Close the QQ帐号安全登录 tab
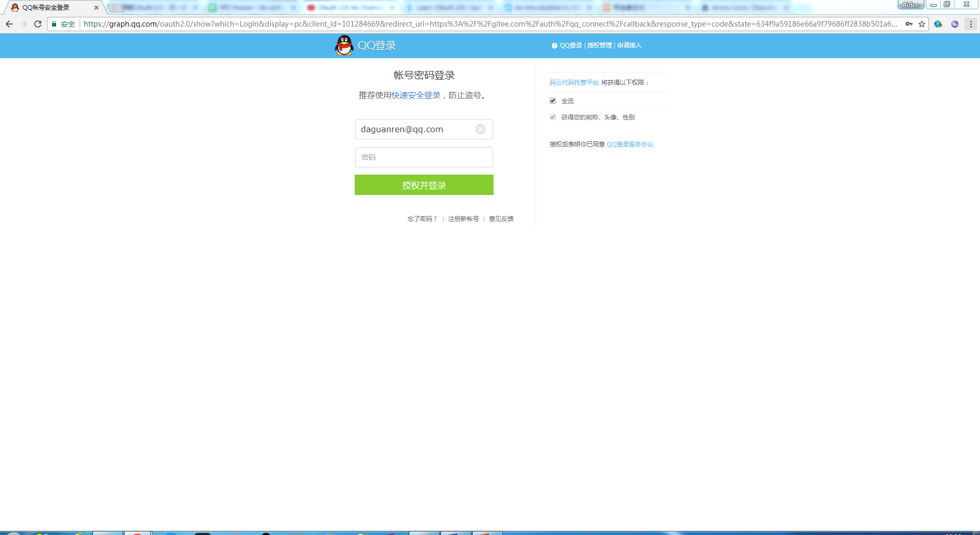Viewport: 980px width, 535px height. click(96, 8)
